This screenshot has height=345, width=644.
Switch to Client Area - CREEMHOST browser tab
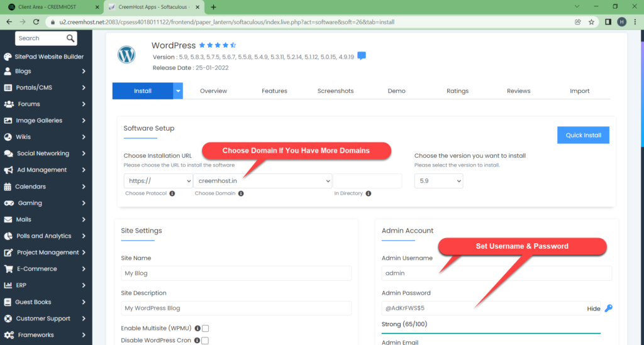(x=53, y=7)
